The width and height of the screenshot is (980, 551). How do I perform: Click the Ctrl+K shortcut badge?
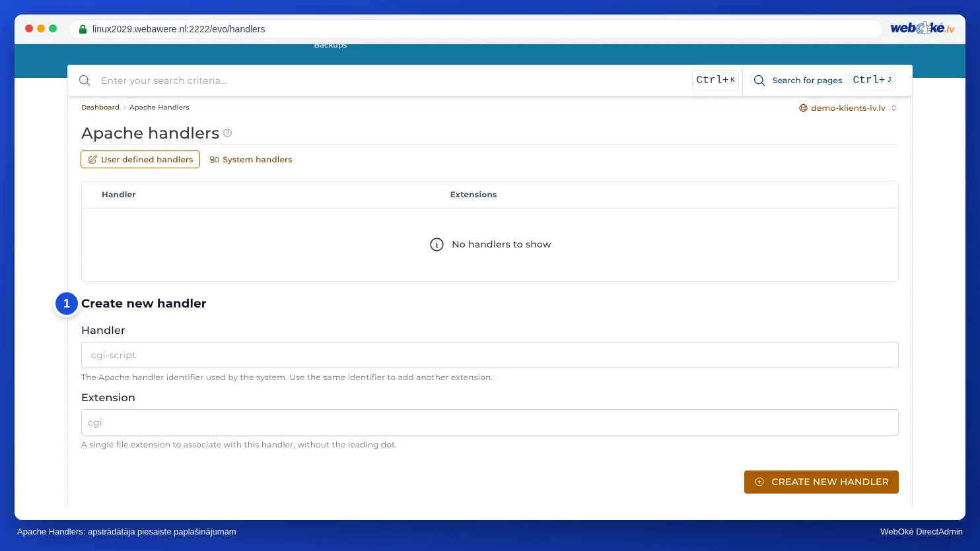(715, 80)
